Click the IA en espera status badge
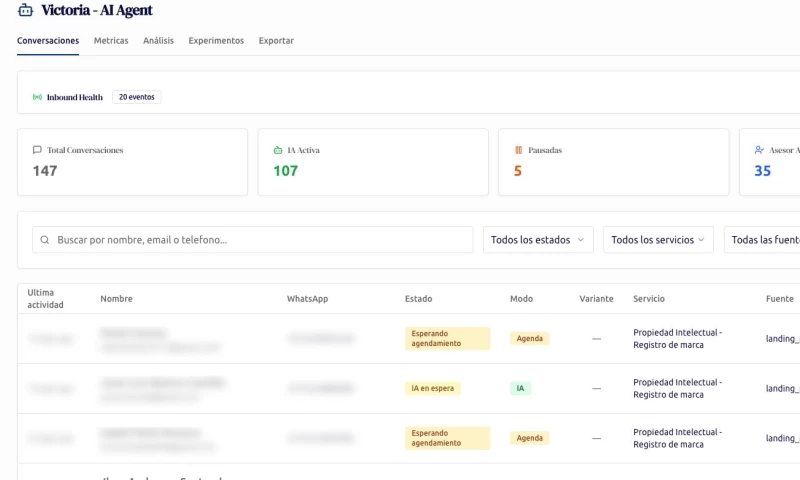 (433, 388)
